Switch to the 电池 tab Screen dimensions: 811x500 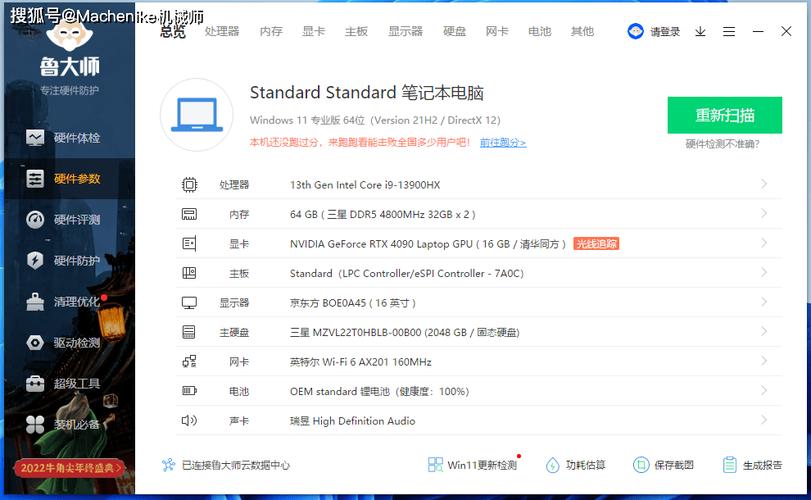point(539,32)
